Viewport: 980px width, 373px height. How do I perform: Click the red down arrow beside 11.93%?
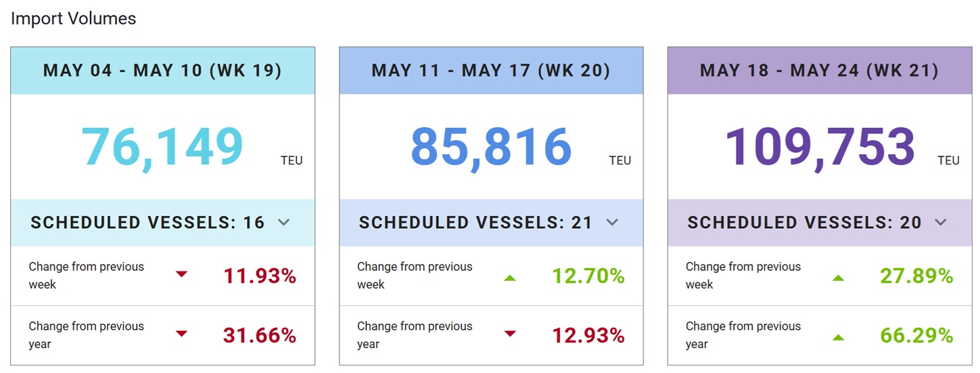181,275
